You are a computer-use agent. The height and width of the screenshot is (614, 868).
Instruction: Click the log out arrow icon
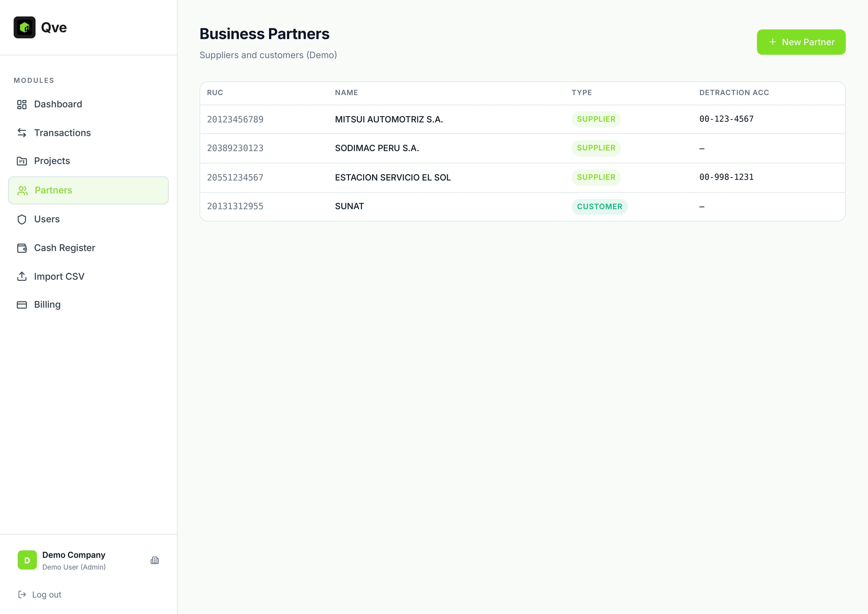(x=22, y=594)
